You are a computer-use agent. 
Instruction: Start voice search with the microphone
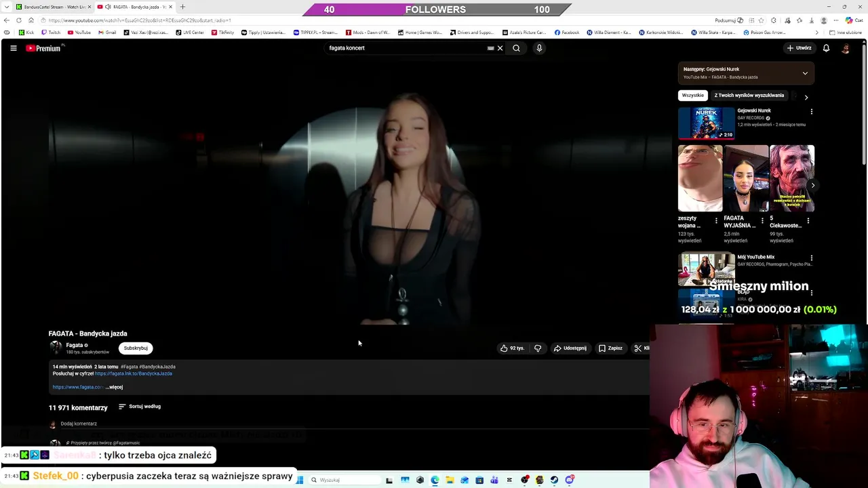(539, 48)
